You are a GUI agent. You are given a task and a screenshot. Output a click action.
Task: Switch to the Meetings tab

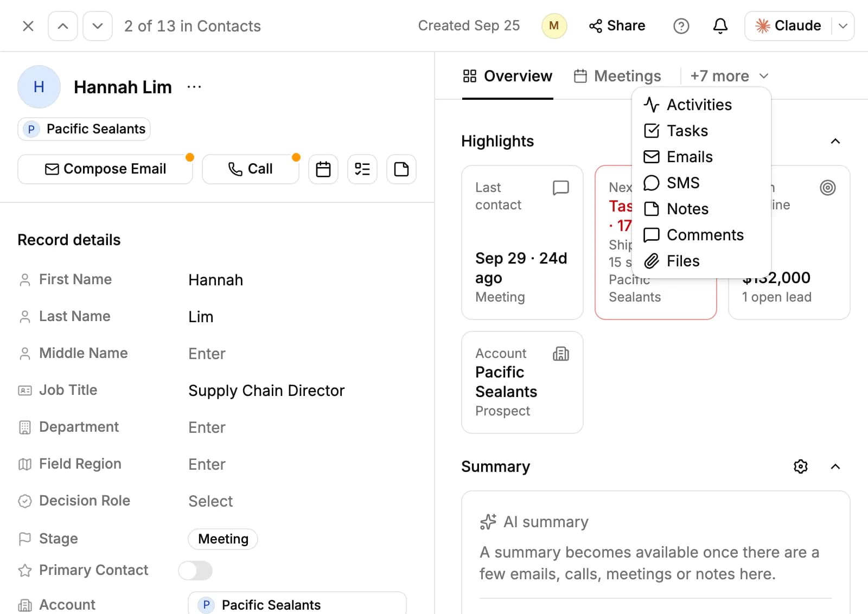point(617,76)
